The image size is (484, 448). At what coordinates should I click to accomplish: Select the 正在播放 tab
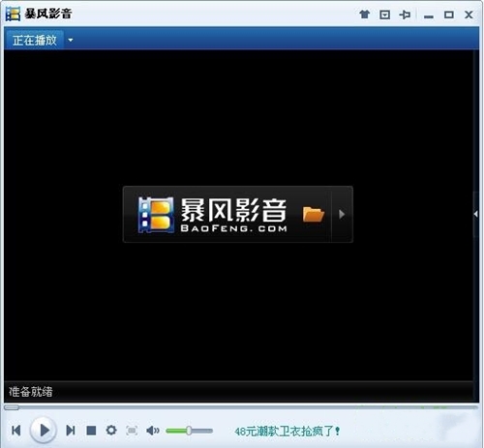35,41
